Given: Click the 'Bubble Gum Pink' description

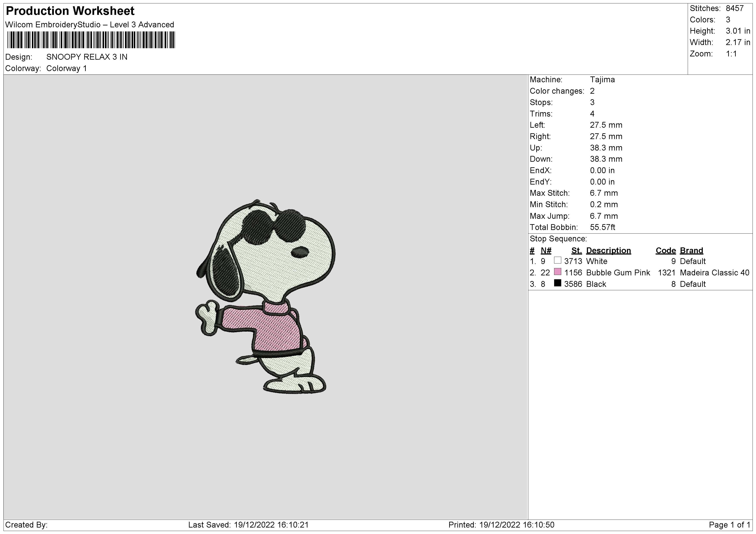Looking at the screenshot, I should coord(618,273).
